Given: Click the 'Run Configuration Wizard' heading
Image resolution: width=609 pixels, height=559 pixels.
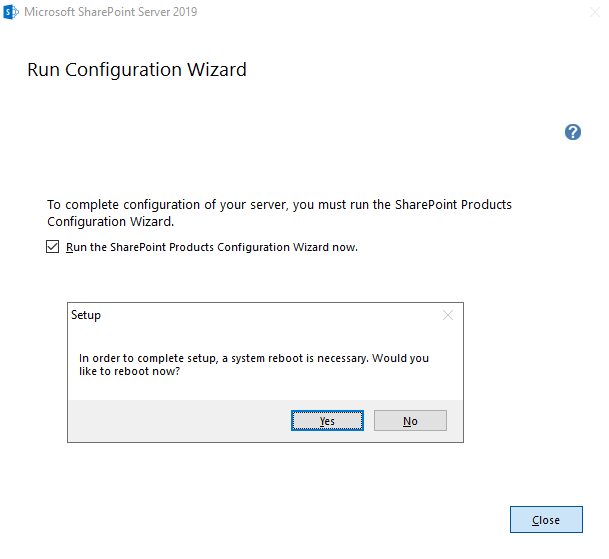Looking at the screenshot, I should [136, 70].
